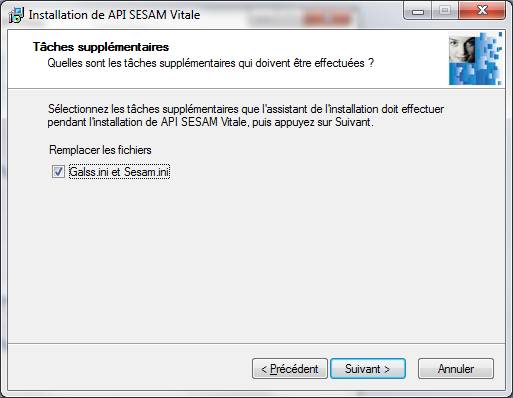Click the separator line above the navigation buttons
Image resolution: width=513 pixels, height=398 pixels.
click(x=257, y=343)
